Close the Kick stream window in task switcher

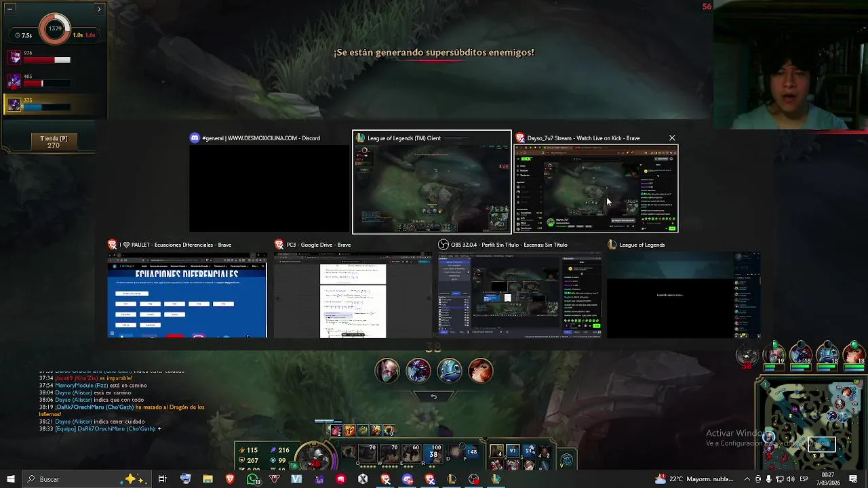tap(672, 138)
